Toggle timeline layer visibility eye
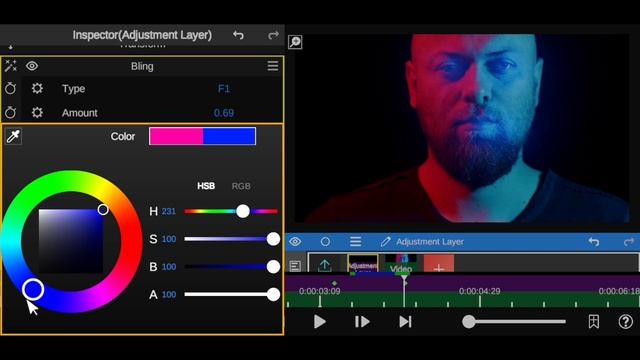Image resolution: width=640 pixels, height=360 pixels. pos(295,242)
